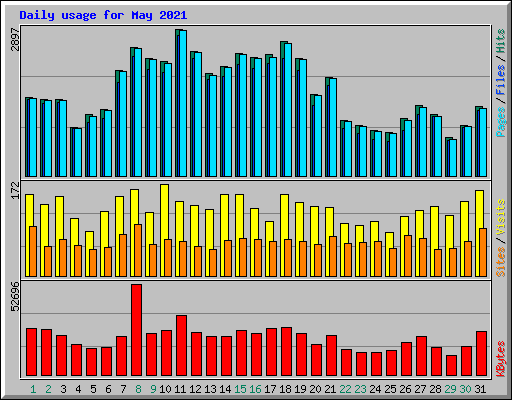Click the Sites / Visits legend label
This screenshot has width=512, height=400.
click(501, 238)
